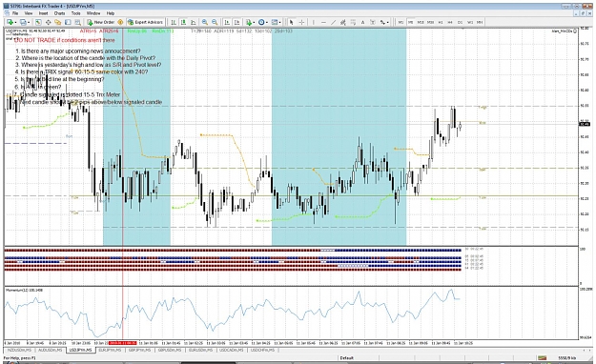Image resolution: width=596 pixels, height=364 pixels.
Task: Select the equidistant channel tool
Action: click(x=343, y=22)
